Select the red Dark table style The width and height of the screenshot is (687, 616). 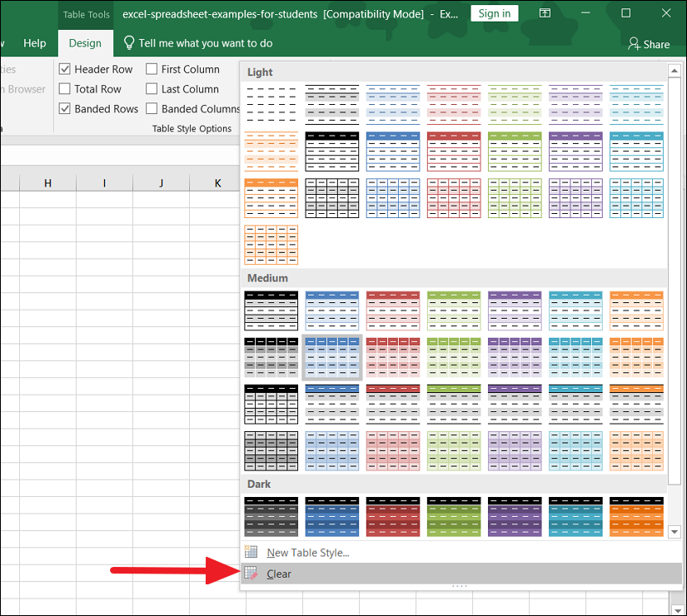pos(393,517)
